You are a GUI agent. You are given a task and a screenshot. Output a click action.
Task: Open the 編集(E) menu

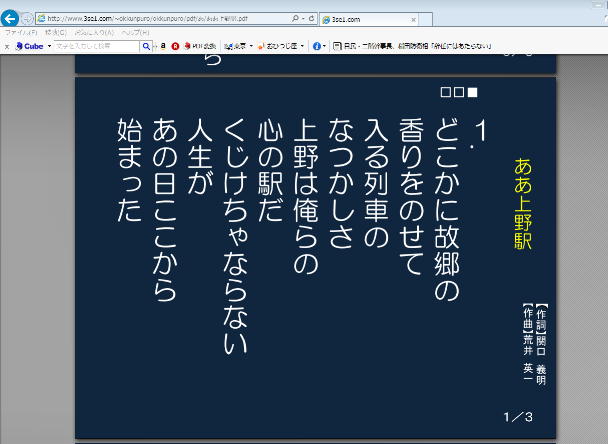click(x=56, y=33)
